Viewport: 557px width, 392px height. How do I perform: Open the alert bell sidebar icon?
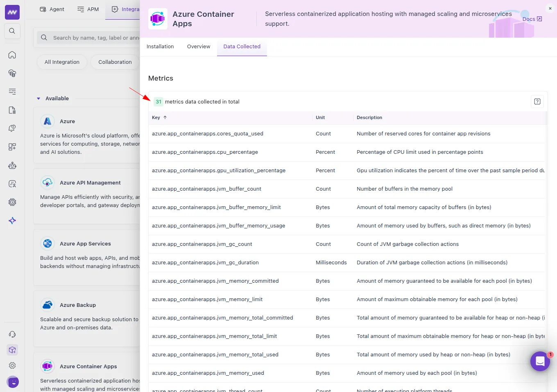tap(12, 128)
